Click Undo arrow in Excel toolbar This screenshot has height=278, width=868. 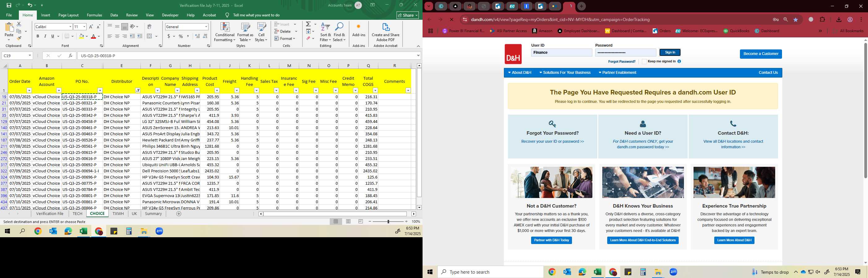click(x=30, y=5)
